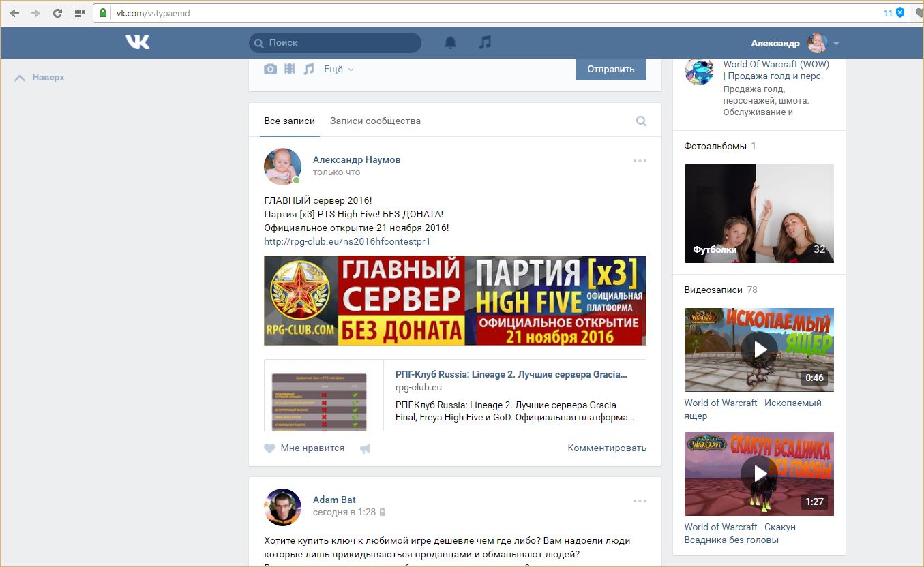The image size is (924, 567).
Task: Click the VK logo in header
Action: pos(137,42)
